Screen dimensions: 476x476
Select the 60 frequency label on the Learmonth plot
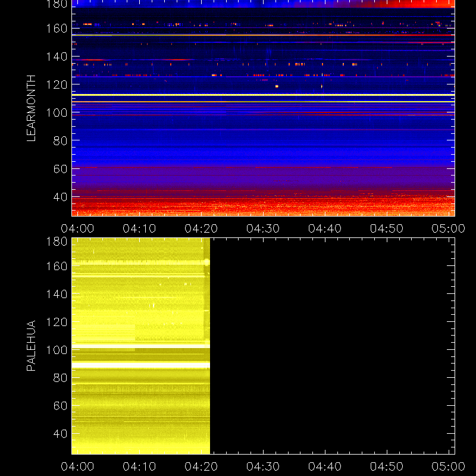60,169
